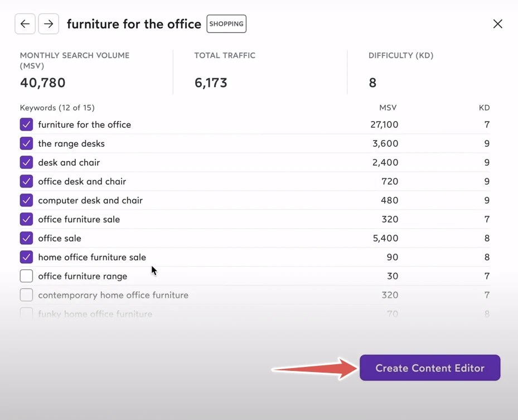Uncheck 'desk and chair' keyword checkbox
518x420 pixels.
pyautogui.click(x=26, y=162)
